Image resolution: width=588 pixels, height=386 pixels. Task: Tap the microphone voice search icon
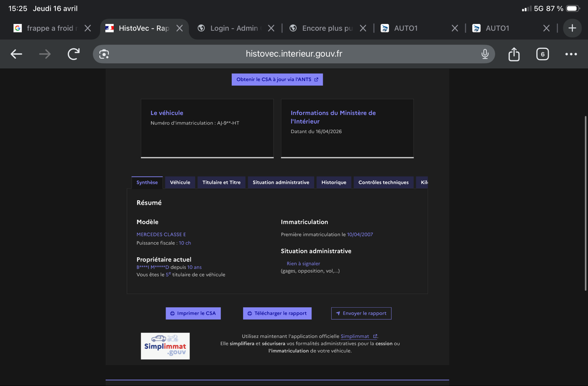(485, 54)
